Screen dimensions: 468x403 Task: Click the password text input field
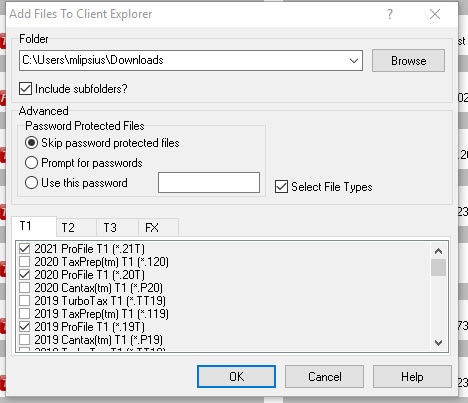[x=209, y=182]
